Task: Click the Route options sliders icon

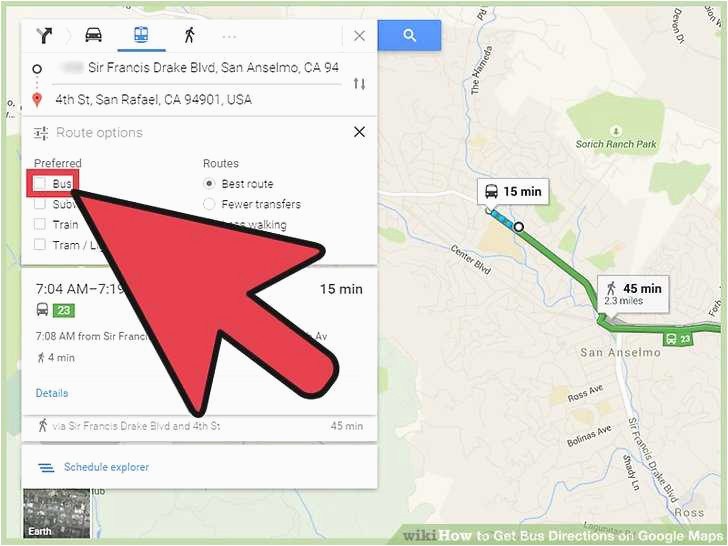Action: coord(41,133)
